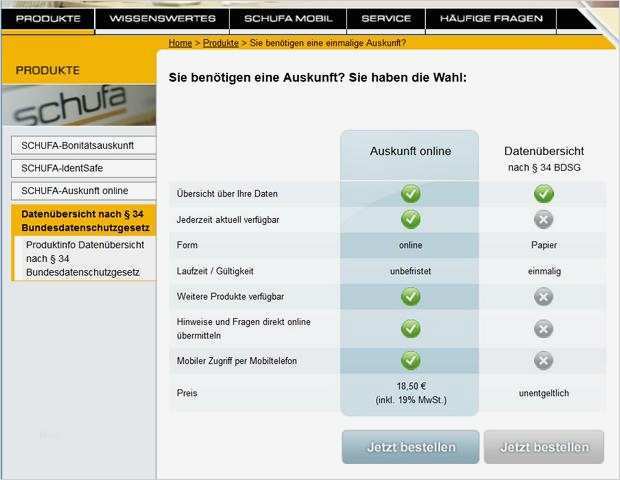Click grey cross for Jederzeit aktuell verfügbar

pos(544,220)
